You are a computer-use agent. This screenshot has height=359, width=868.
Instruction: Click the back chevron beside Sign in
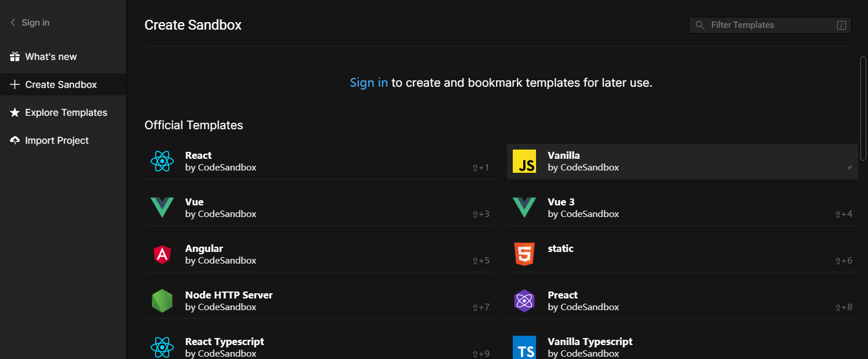13,23
